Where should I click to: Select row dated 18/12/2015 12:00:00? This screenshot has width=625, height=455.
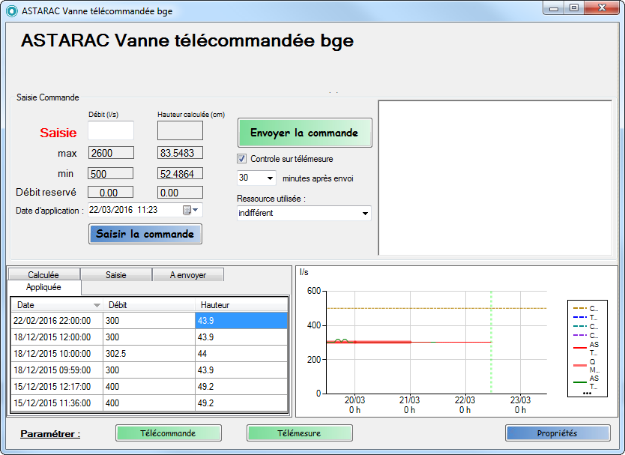click(149, 337)
